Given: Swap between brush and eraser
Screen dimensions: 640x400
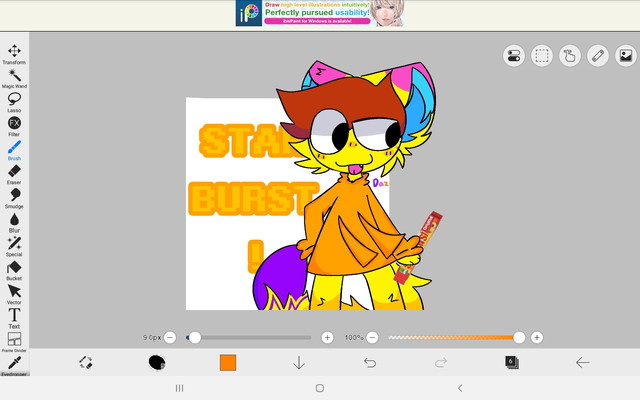Looking at the screenshot, I should point(86,362).
